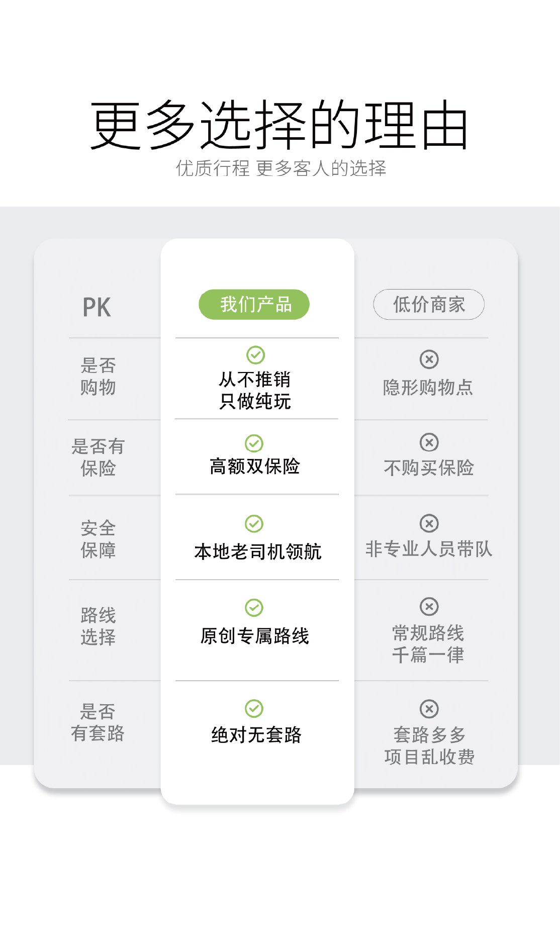The height and width of the screenshot is (940, 560).
Task: Select the 是否购物 row label
Action: (98, 377)
